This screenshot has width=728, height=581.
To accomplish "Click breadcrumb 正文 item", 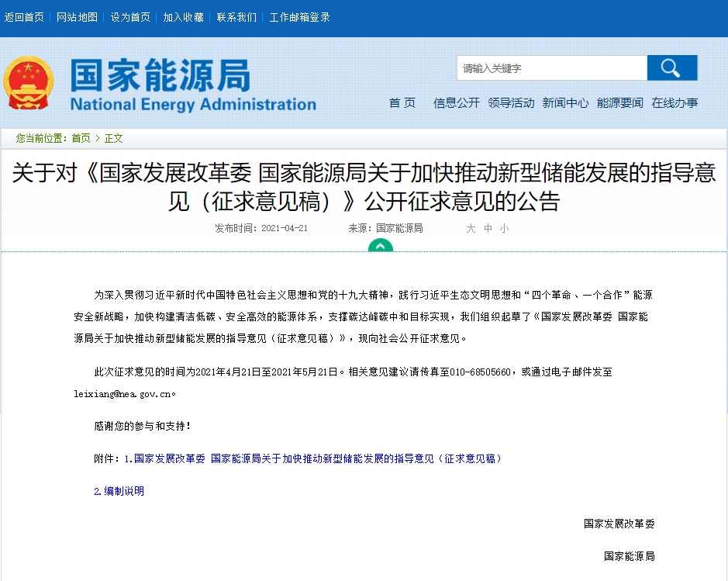I will coord(114,138).
